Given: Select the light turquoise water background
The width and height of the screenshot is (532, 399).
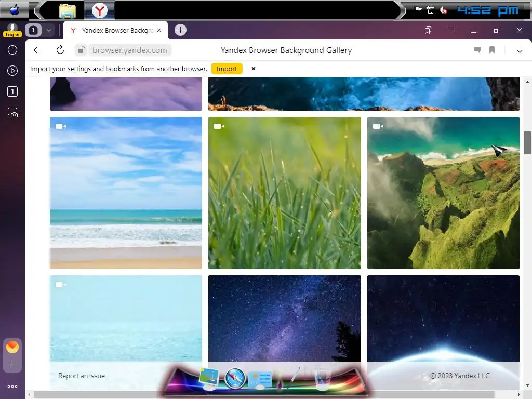Looking at the screenshot, I should (x=126, y=318).
